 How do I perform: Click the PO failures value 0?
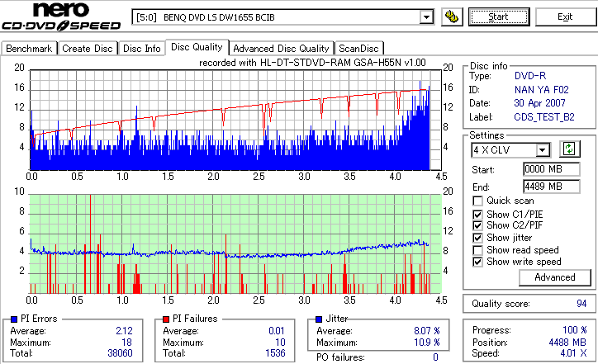(435, 357)
